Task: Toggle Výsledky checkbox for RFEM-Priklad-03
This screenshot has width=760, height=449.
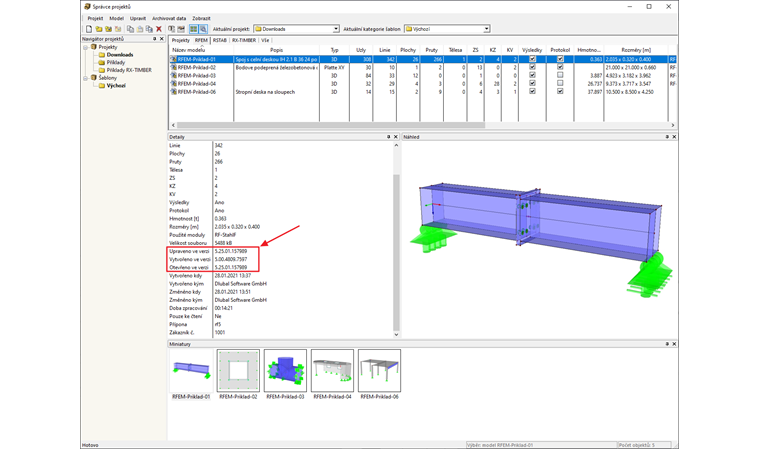Action: pyautogui.click(x=532, y=75)
